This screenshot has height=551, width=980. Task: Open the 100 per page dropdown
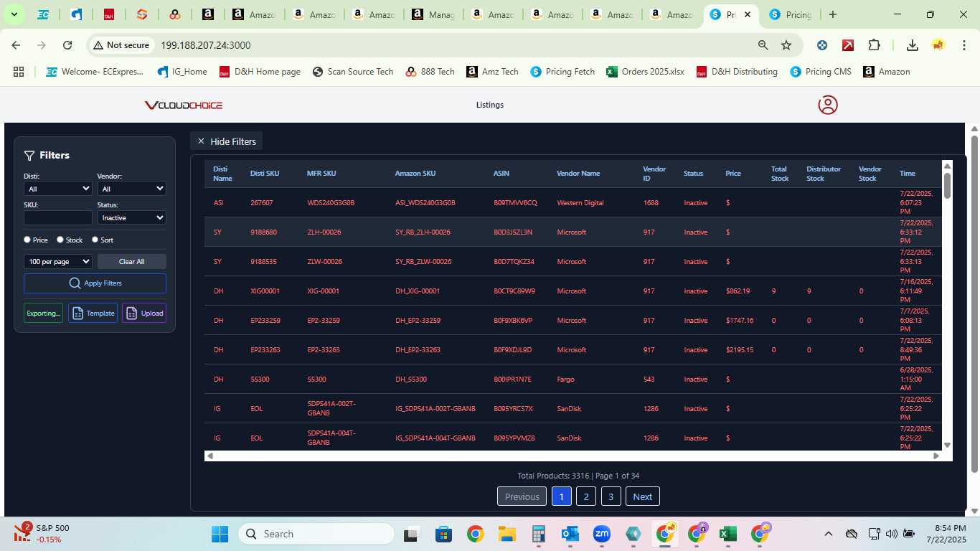[x=58, y=261]
